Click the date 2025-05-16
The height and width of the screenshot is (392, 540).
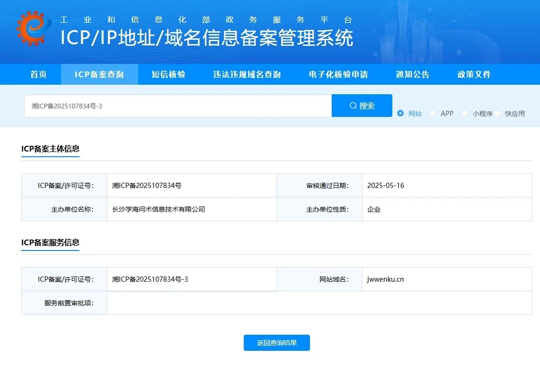(386, 186)
